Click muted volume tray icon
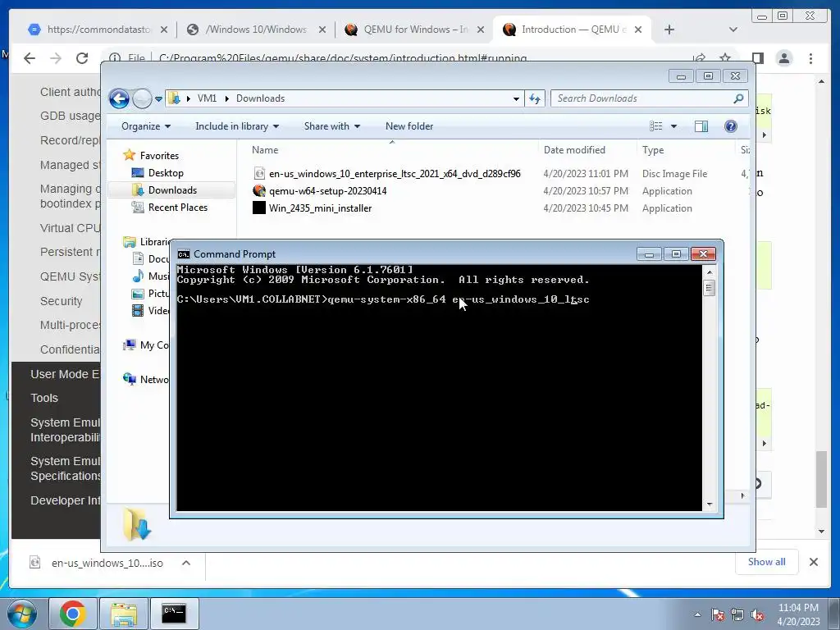 point(757,615)
